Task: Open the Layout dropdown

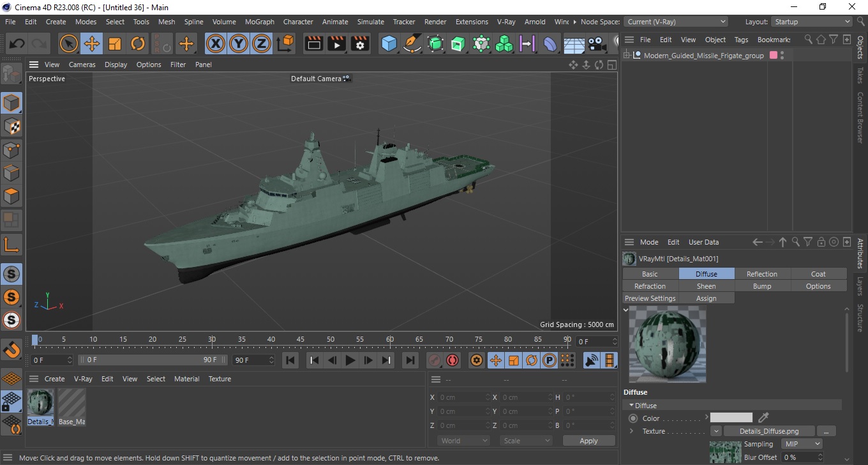Action: (811, 22)
